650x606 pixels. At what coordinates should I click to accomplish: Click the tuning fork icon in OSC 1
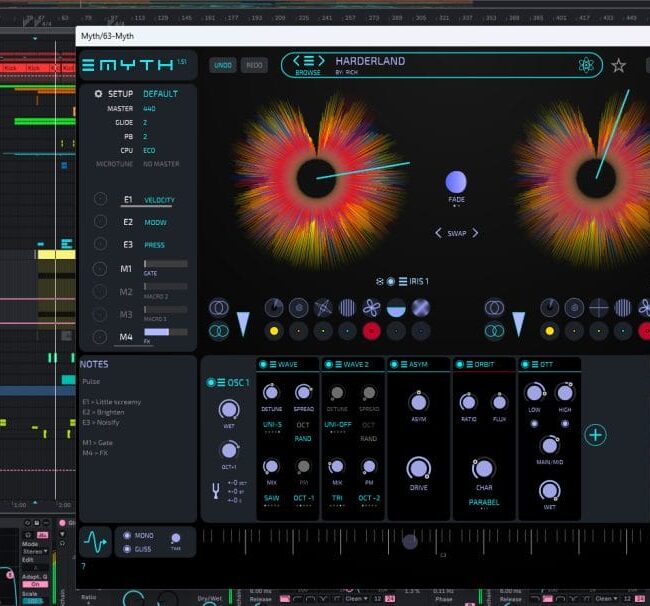(214, 490)
